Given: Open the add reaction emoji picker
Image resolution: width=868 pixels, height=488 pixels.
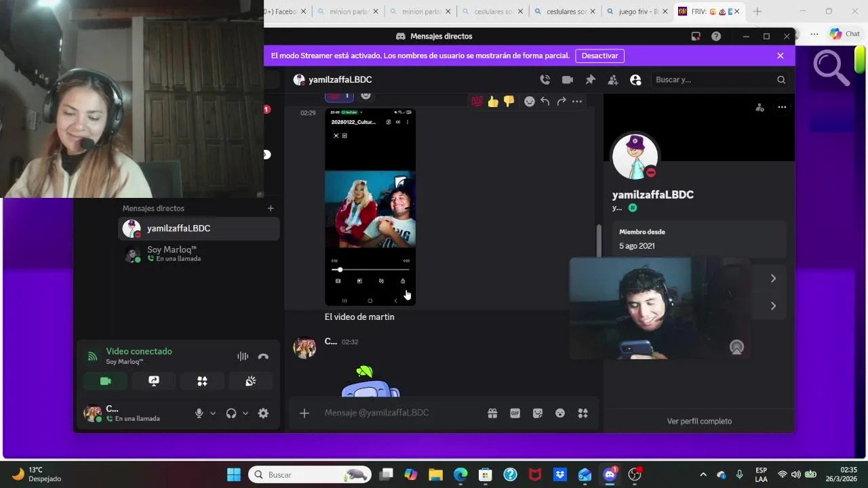Looking at the screenshot, I should point(530,101).
